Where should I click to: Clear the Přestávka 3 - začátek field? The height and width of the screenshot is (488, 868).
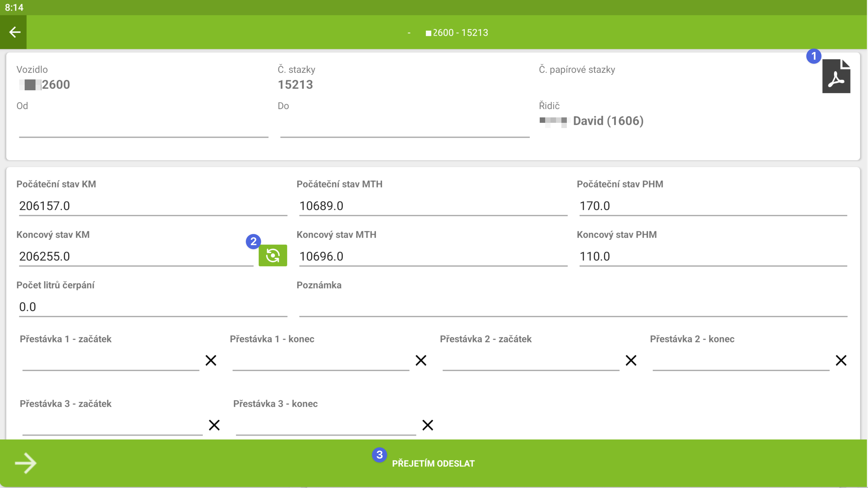[214, 425]
